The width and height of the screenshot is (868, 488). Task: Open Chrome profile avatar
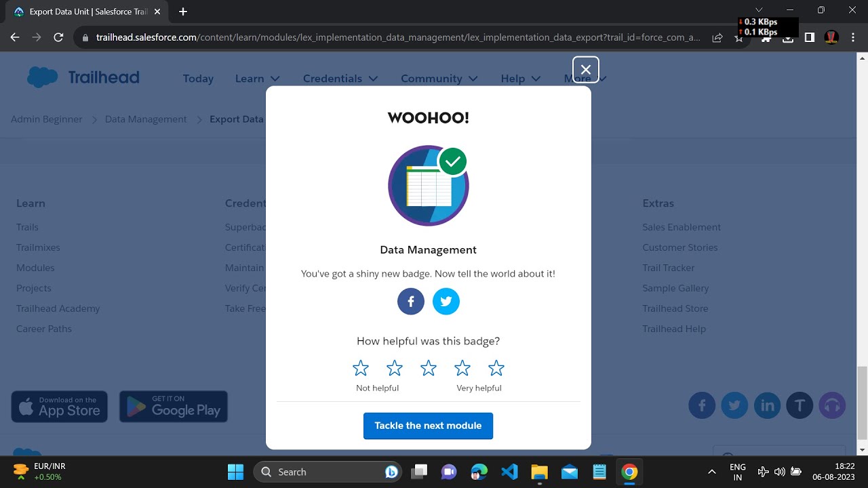click(x=831, y=38)
